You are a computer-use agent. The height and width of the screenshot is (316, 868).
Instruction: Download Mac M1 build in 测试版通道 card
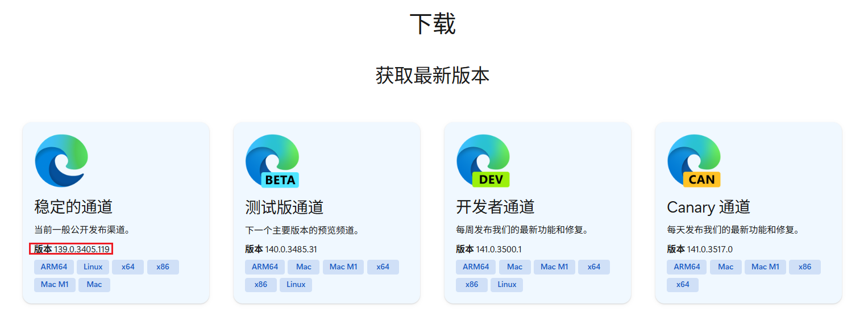[343, 267]
